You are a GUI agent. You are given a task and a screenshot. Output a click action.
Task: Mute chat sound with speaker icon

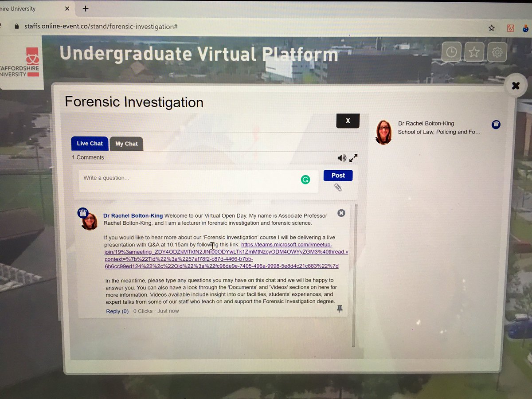(x=341, y=158)
